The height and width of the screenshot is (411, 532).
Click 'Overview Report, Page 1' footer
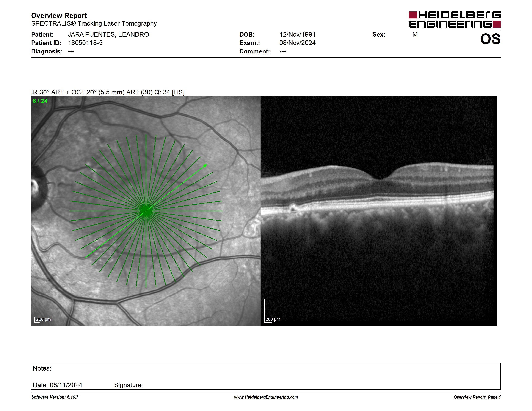[477, 397]
